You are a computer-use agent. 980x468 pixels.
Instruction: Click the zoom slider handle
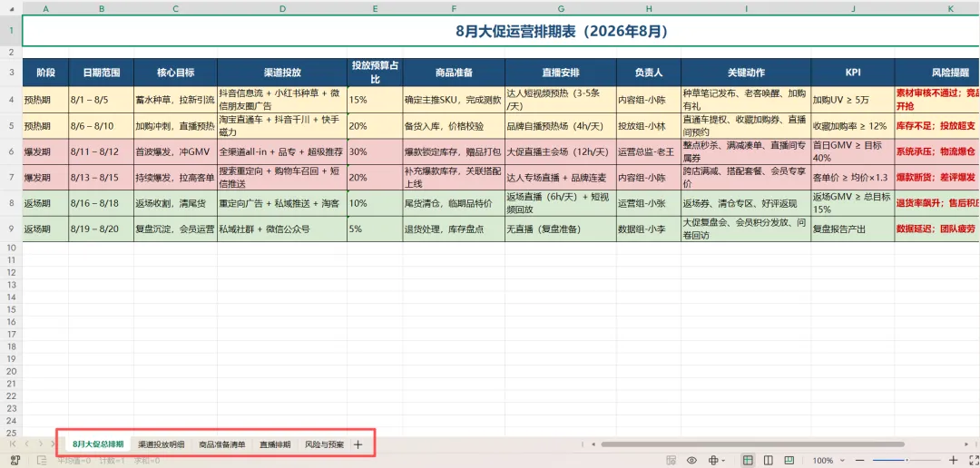coord(906,461)
